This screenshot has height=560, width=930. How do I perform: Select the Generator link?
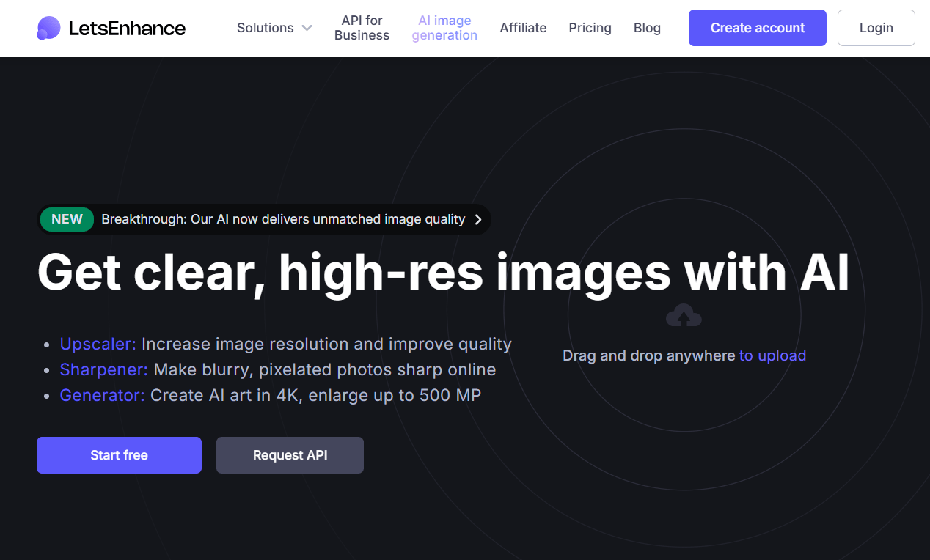pos(102,395)
